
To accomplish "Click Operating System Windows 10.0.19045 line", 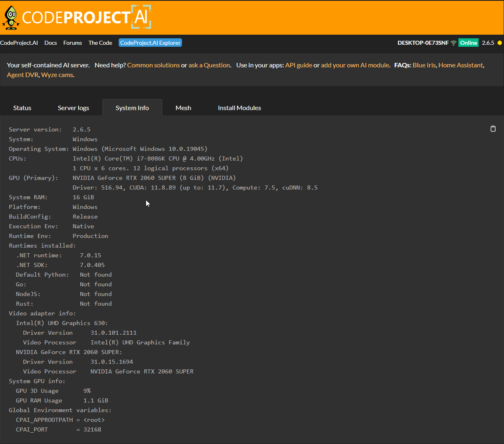I will click(108, 149).
